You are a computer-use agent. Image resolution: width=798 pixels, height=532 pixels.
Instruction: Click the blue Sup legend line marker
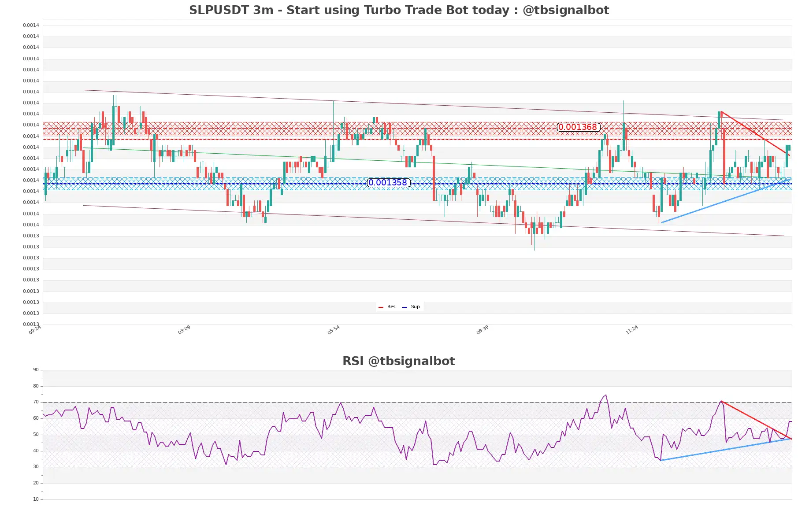point(405,307)
